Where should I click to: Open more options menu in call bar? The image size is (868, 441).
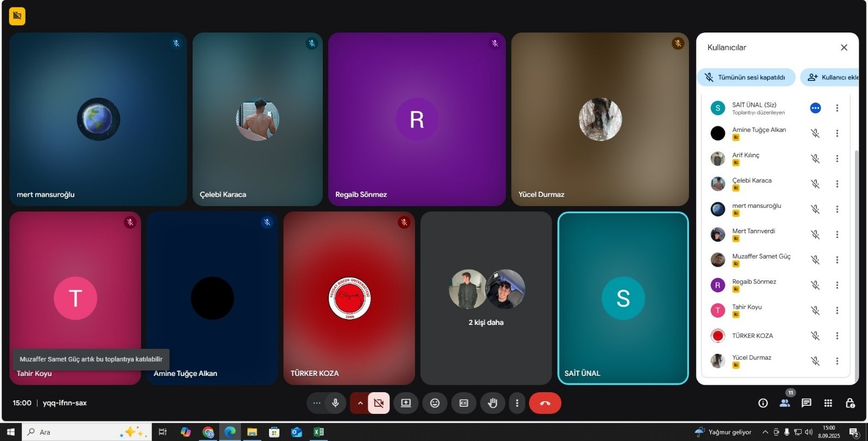[x=517, y=403]
